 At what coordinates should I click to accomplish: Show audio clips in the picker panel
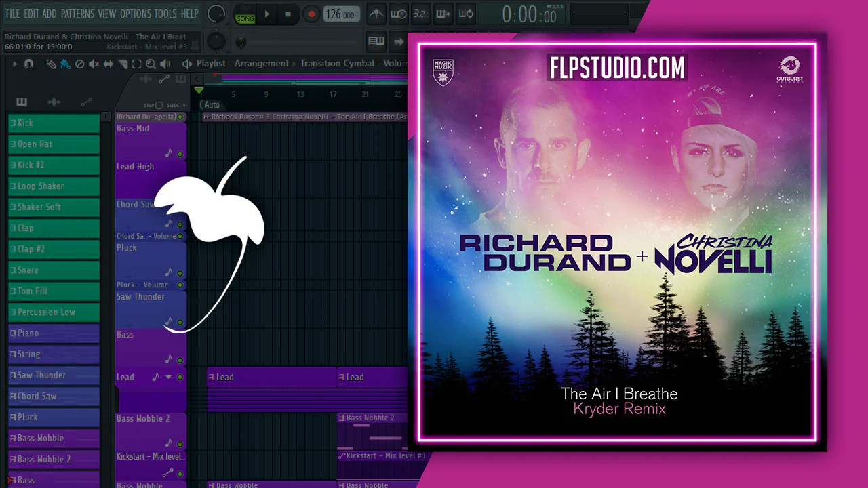click(54, 102)
